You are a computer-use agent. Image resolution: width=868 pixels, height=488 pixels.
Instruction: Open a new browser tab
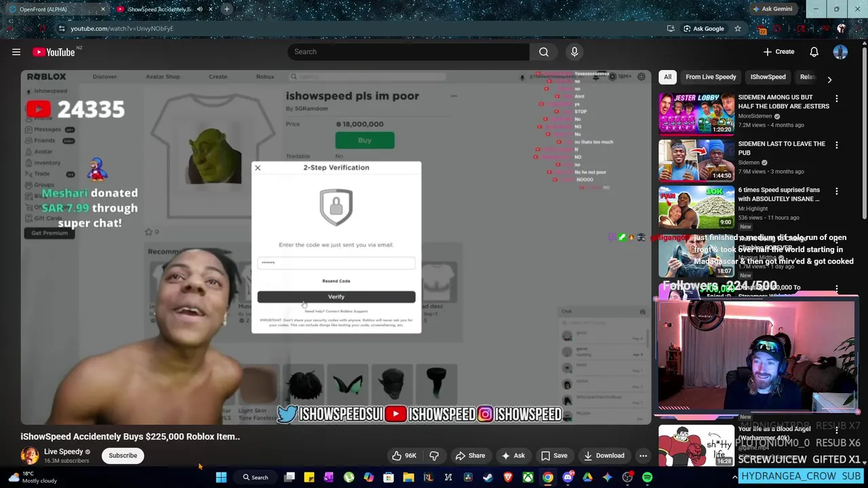(x=226, y=9)
